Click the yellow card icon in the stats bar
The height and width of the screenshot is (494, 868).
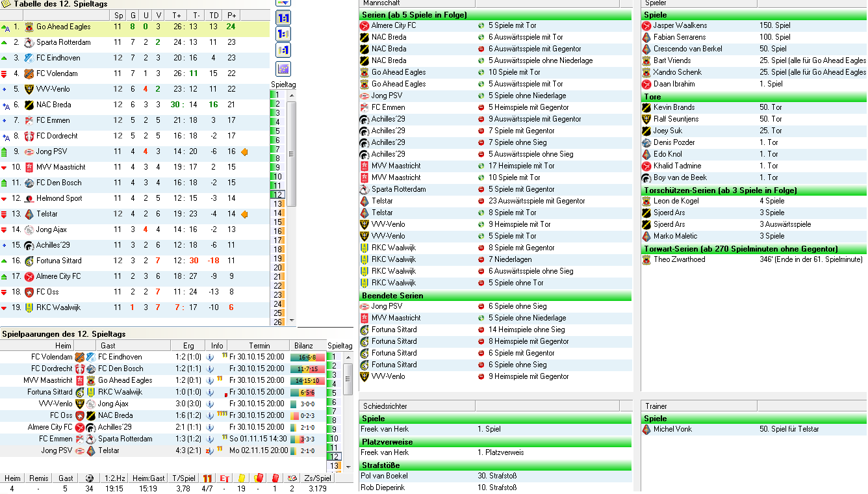tap(241, 478)
